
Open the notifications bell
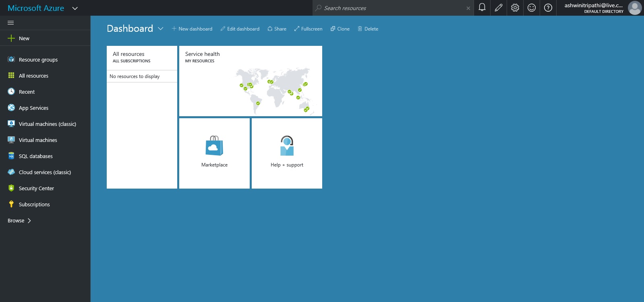pyautogui.click(x=482, y=8)
